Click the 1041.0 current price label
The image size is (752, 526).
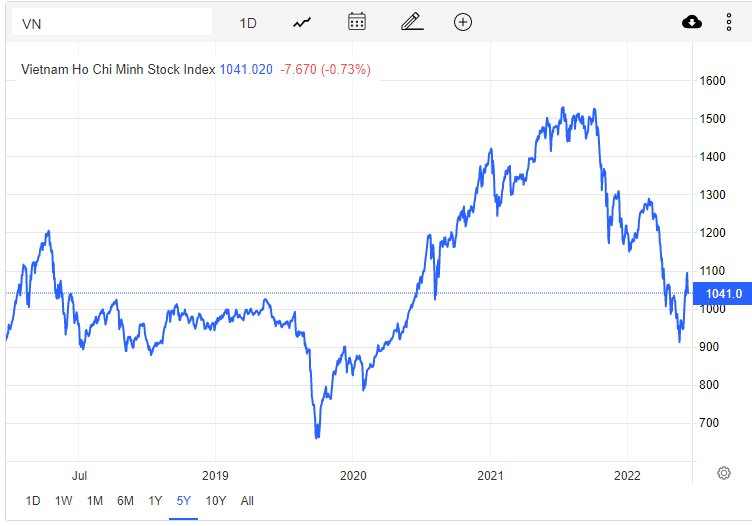(x=723, y=294)
